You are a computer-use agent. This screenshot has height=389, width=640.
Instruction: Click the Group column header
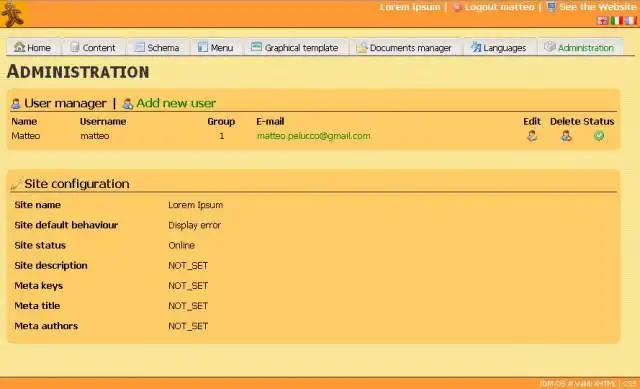221,122
